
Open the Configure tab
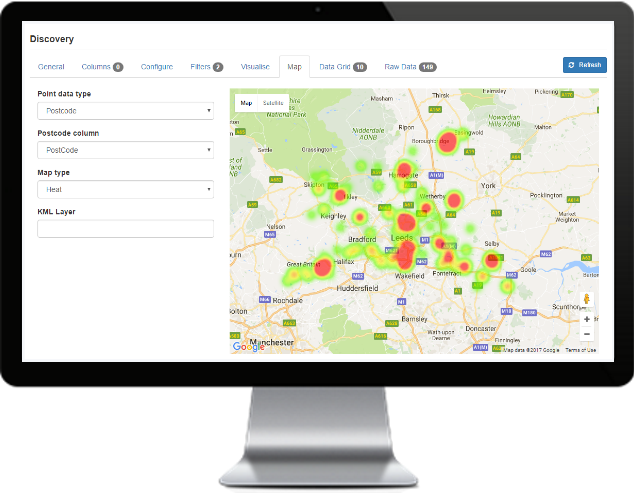click(x=157, y=67)
